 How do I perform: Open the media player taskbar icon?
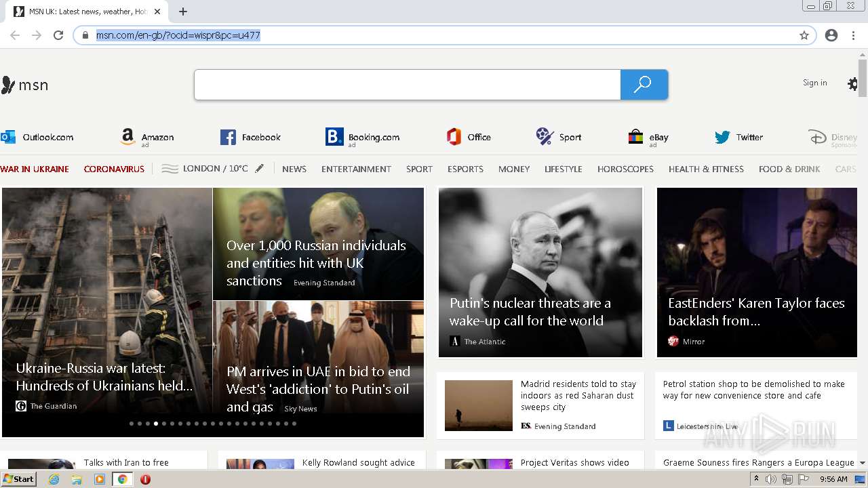click(x=100, y=479)
